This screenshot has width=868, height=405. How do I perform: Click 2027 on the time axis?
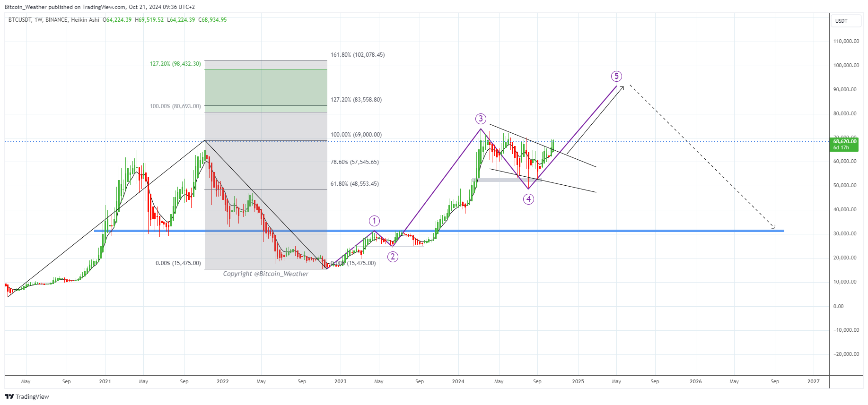pos(814,381)
